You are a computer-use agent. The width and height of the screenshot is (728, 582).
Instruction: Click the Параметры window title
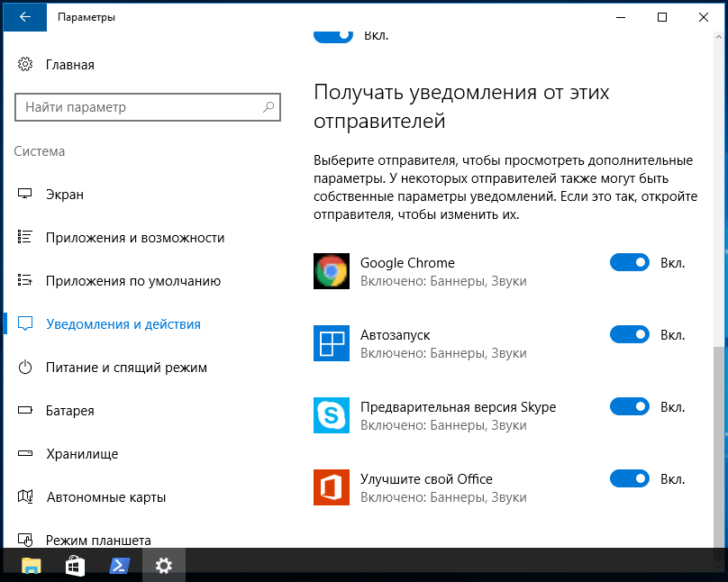pos(86,17)
